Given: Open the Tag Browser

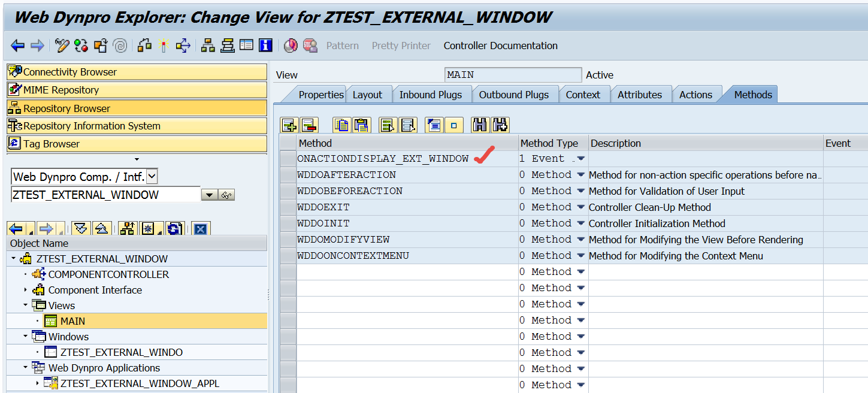Looking at the screenshot, I should click(x=137, y=144).
